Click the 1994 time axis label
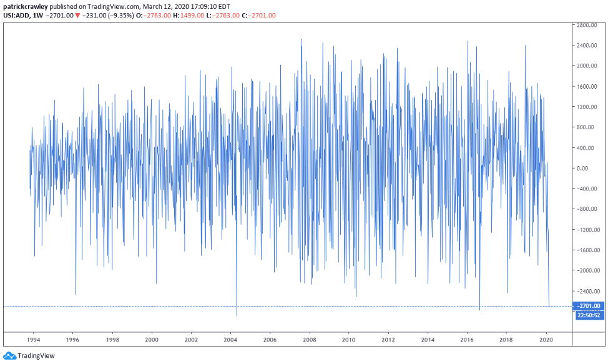The image size is (608, 364). click(33, 340)
